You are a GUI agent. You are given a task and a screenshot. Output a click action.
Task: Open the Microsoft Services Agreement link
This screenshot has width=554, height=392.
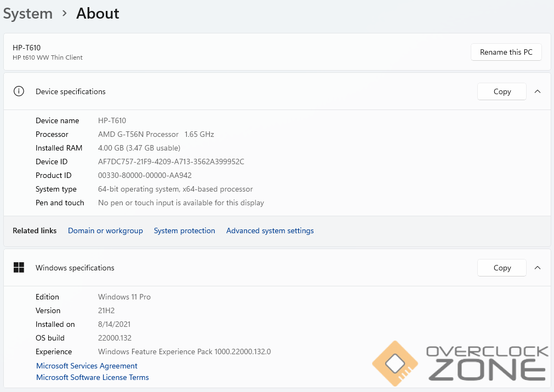point(87,366)
